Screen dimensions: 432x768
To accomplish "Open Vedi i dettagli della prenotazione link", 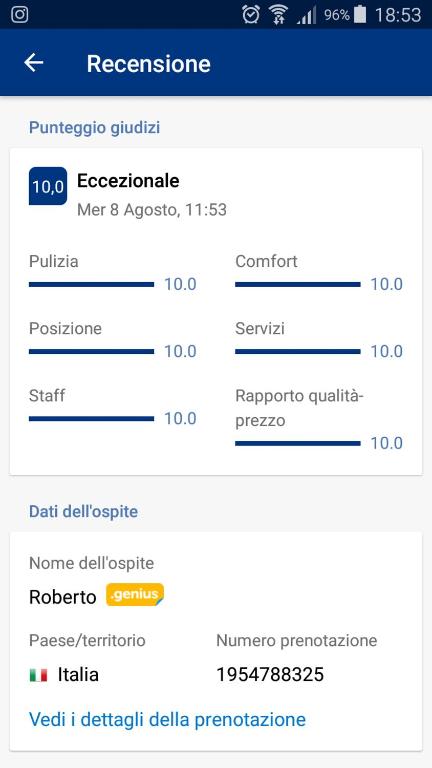I will (168, 720).
